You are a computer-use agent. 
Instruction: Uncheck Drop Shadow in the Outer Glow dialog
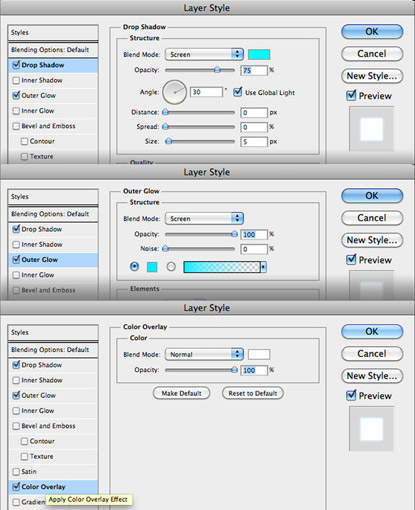pos(16,229)
